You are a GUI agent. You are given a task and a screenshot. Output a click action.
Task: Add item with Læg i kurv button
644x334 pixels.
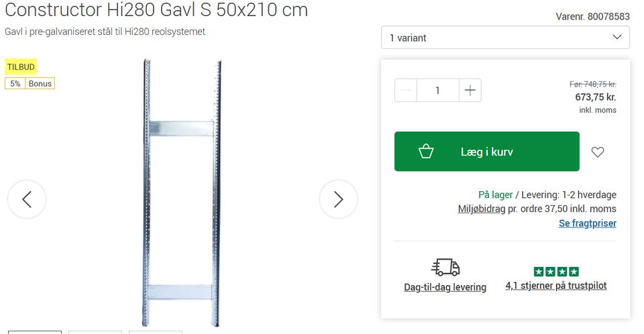coord(487,151)
